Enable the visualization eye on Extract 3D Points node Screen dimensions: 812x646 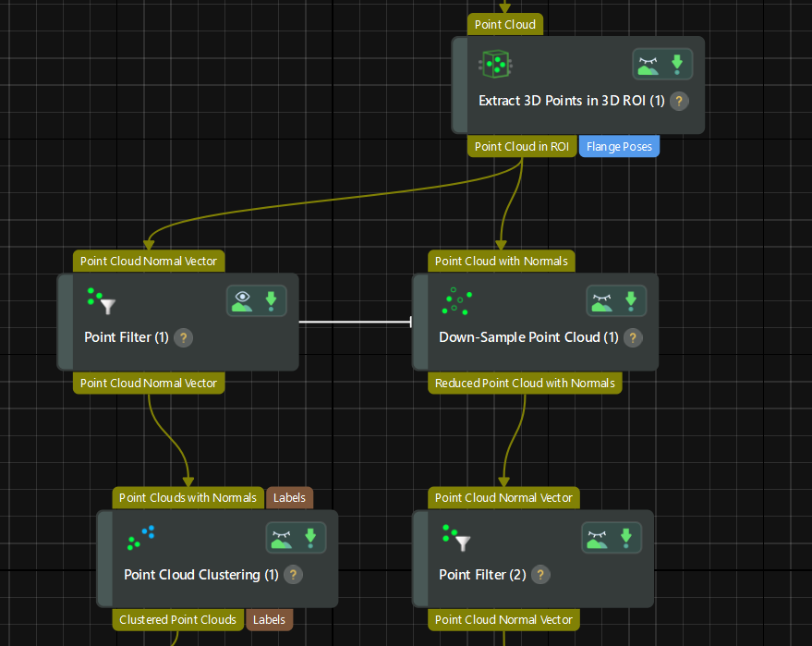click(648, 64)
